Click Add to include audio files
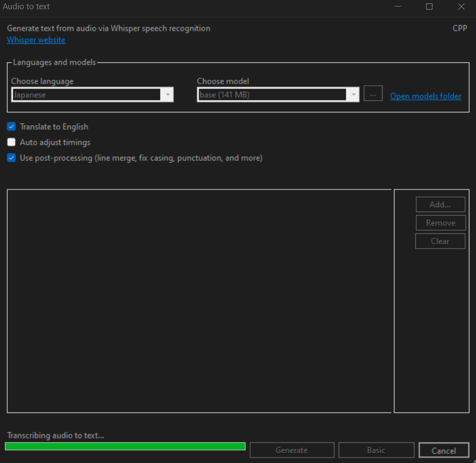Viewport: 476px width, 463px height. (x=440, y=204)
